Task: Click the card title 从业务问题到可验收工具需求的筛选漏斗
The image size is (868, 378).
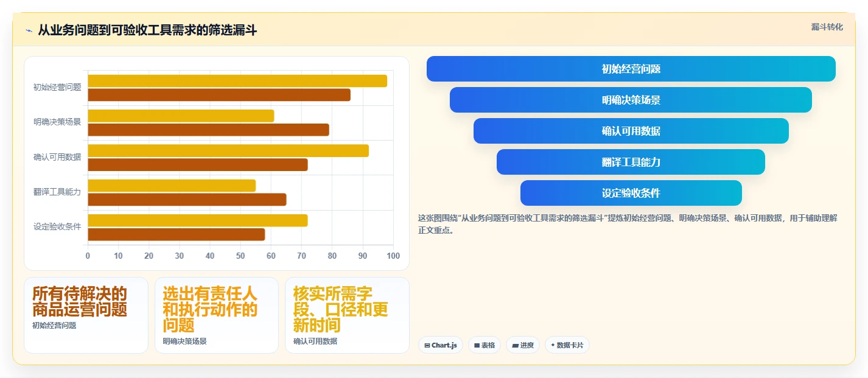Action: coord(147,30)
